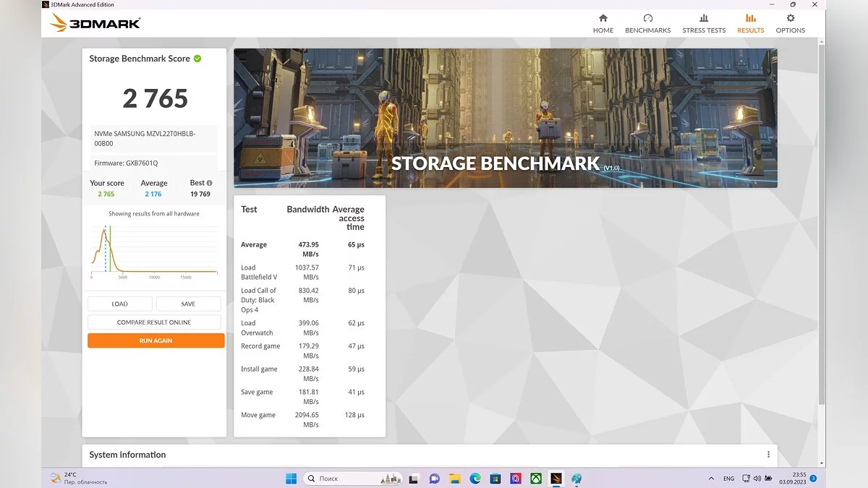Open the Benchmarks section
Image resolution: width=868 pixels, height=488 pixels.
pos(647,23)
